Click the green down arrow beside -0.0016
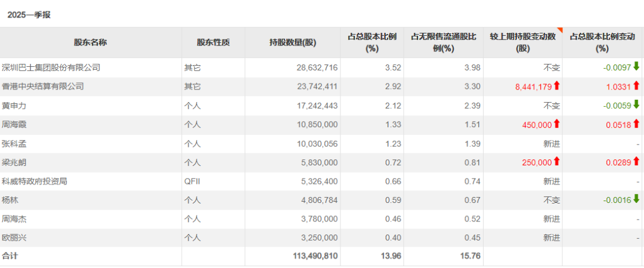 (636, 199)
